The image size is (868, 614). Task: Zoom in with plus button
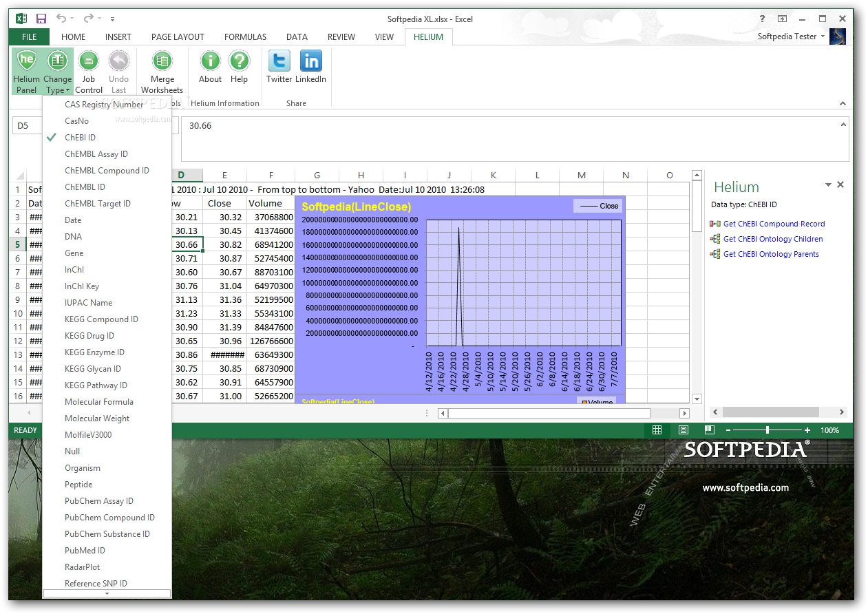click(808, 430)
